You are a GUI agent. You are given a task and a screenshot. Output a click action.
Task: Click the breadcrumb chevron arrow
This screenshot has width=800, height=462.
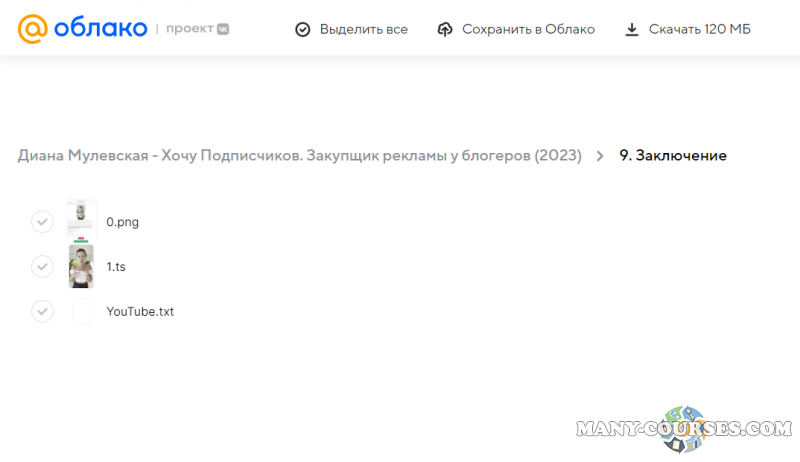point(600,156)
